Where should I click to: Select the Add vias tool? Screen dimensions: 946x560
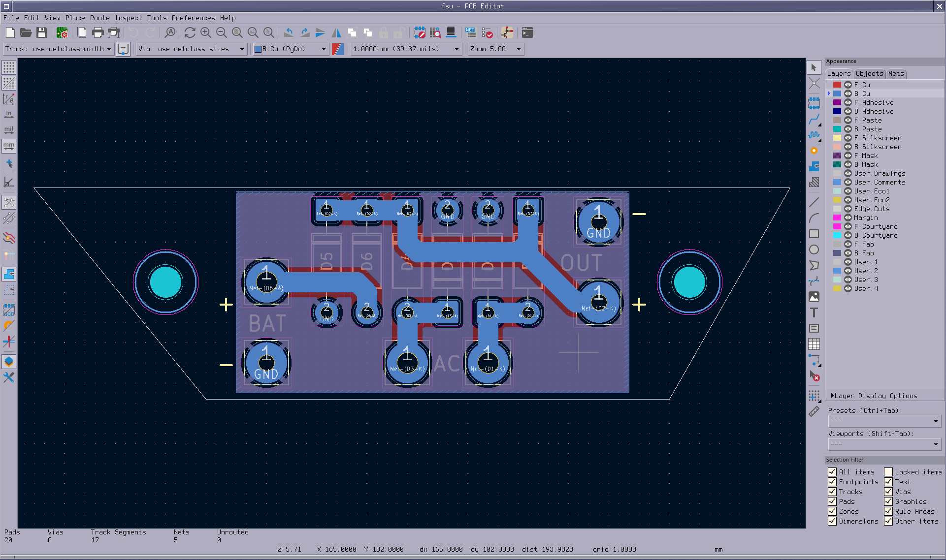point(814,151)
